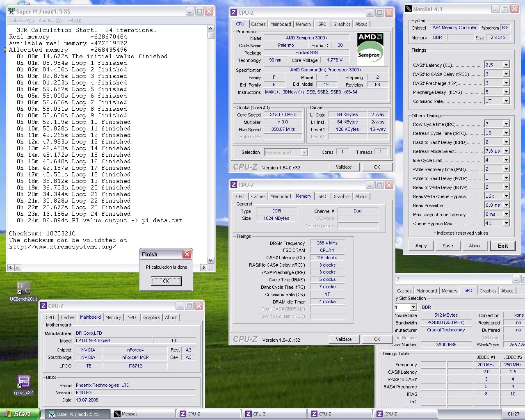Image resolution: width=525 pixels, height=420 pixels.
Task: Close the Finish dialog
Action: (187, 254)
